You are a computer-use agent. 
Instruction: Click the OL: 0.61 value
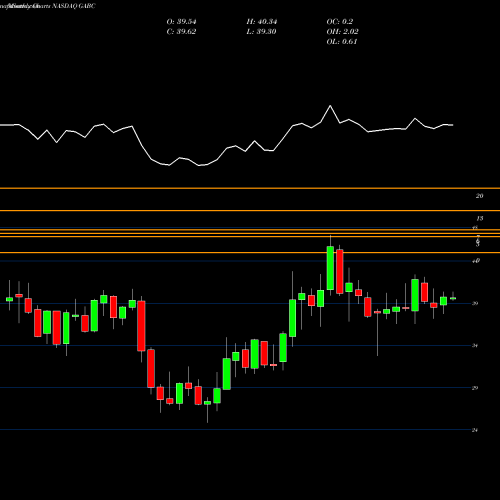[x=342, y=42]
